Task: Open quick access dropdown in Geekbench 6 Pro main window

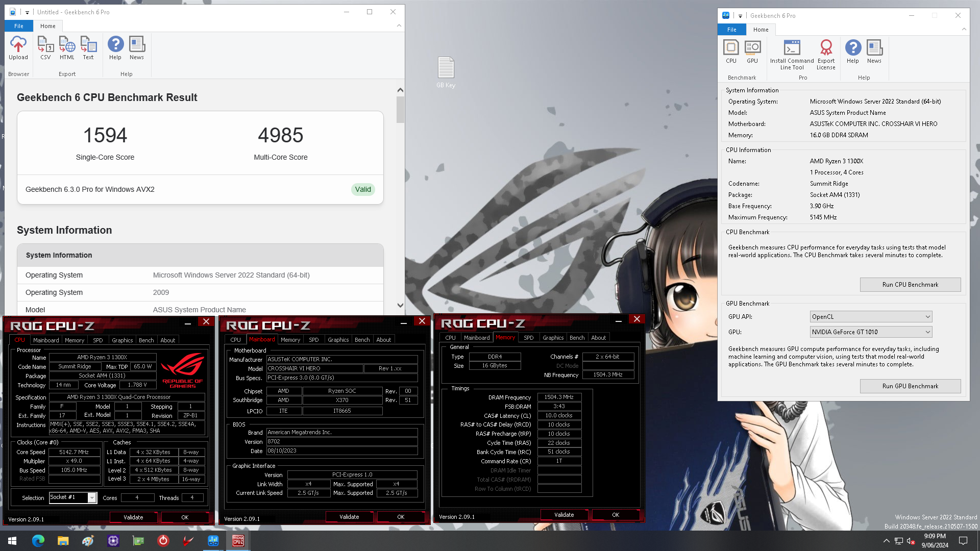Action: [740, 16]
